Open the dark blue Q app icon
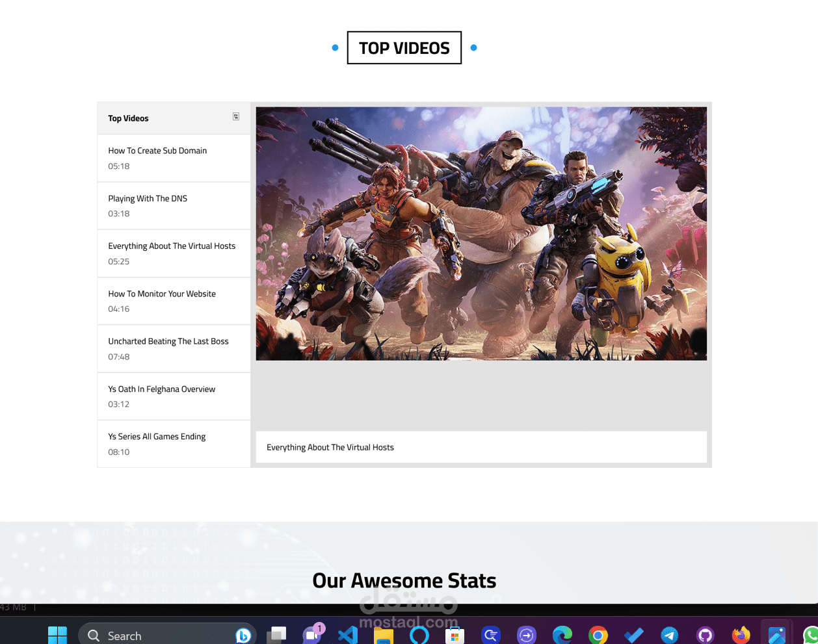Viewport: 818px width, 644px height. [491, 635]
